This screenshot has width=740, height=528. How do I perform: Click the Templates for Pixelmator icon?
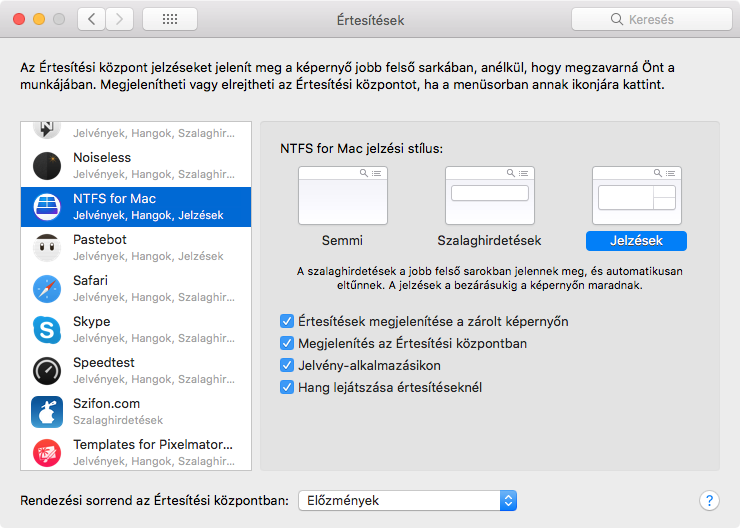tap(47, 453)
